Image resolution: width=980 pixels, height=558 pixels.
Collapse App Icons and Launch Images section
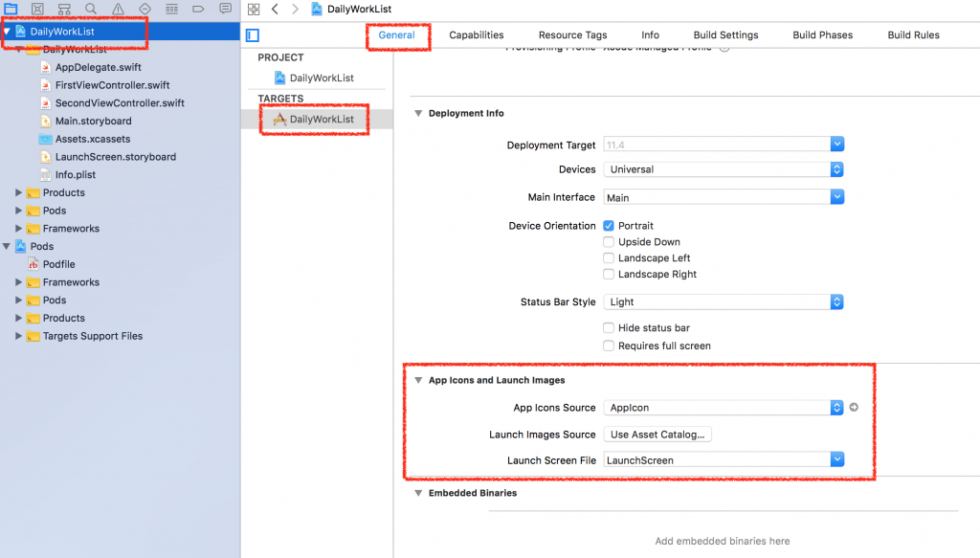tap(418, 380)
